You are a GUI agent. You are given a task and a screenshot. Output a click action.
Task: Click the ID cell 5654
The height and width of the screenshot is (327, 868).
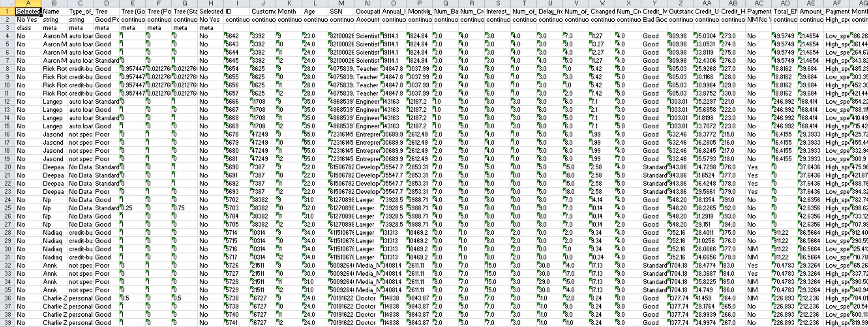[x=237, y=69]
